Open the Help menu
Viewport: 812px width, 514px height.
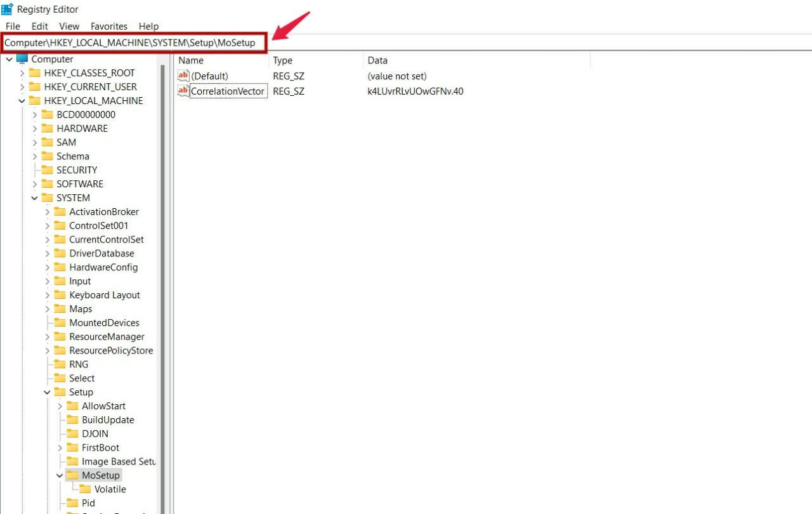(x=148, y=26)
